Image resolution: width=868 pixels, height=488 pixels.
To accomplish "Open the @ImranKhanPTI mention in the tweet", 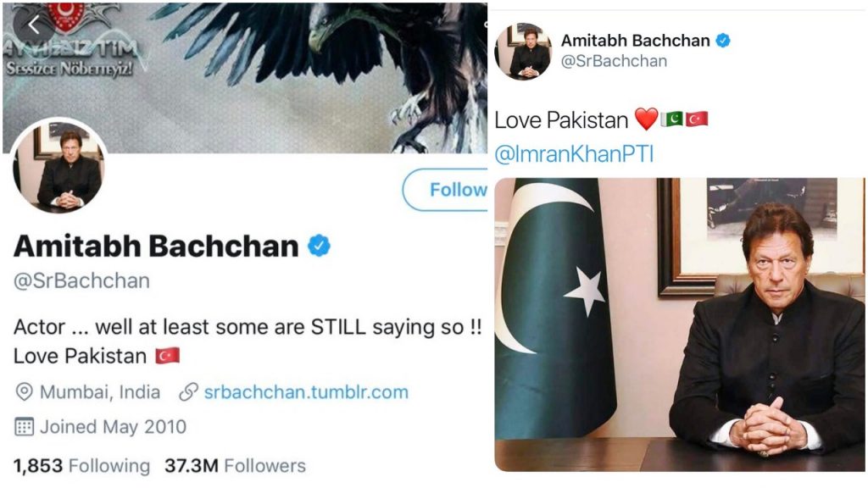I will pos(574,154).
